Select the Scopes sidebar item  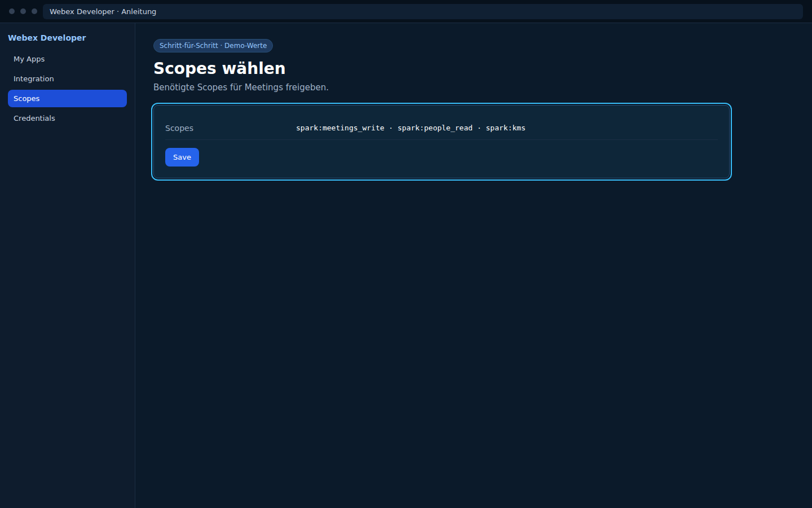coord(67,99)
